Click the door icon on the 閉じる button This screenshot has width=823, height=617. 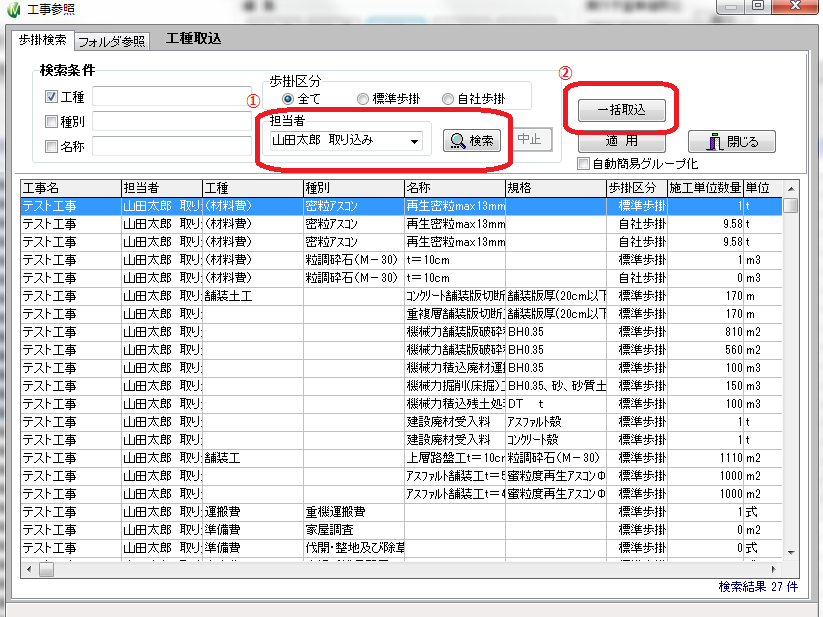(x=714, y=142)
